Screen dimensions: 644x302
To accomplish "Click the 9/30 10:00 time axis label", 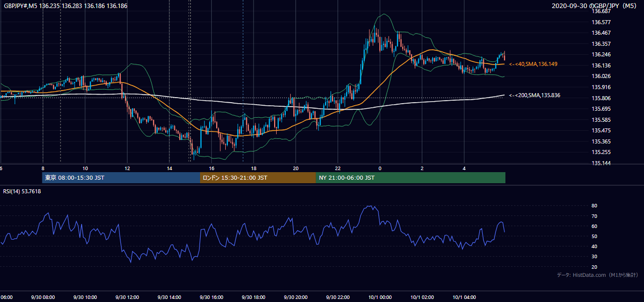I will [x=85, y=297].
